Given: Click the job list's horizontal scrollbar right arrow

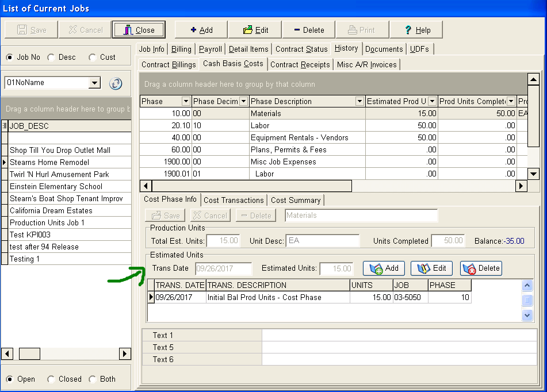Looking at the screenshot, I should click(125, 353).
